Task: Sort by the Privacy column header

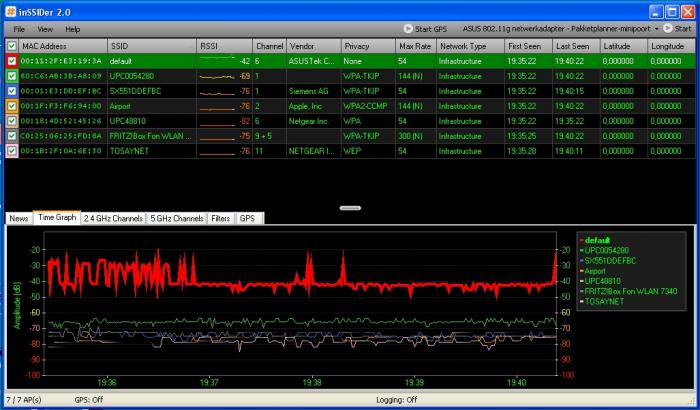Action: click(x=368, y=46)
